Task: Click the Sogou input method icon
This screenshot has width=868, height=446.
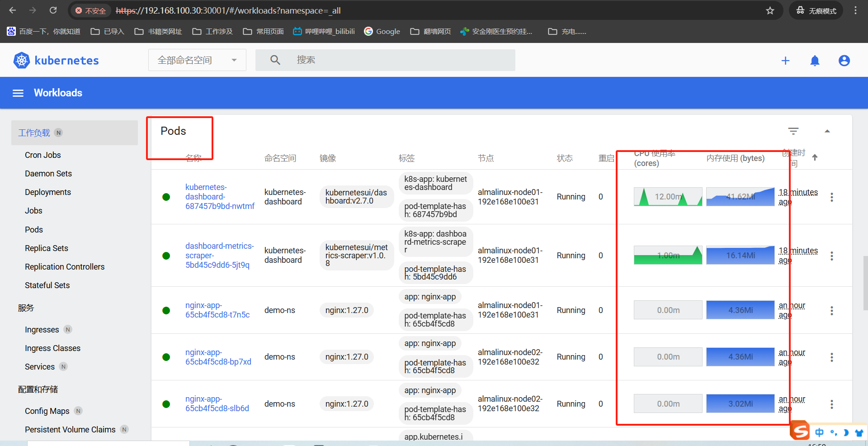Action: (x=800, y=430)
